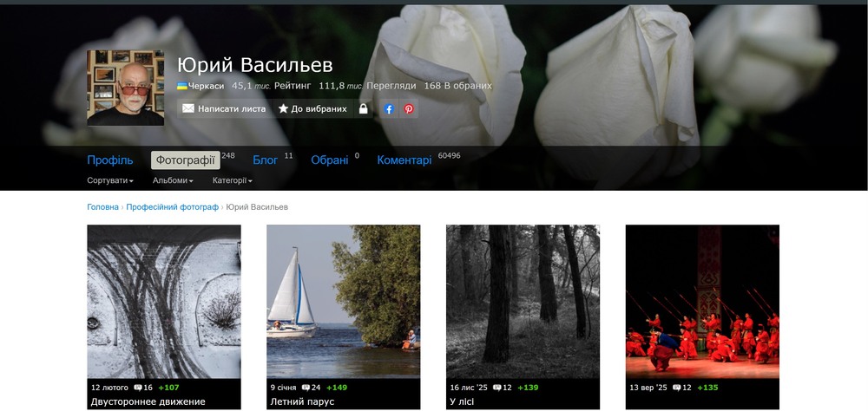Screen dimensions: 868x411
Task: Open the Летний парус title link
Action: (x=302, y=401)
